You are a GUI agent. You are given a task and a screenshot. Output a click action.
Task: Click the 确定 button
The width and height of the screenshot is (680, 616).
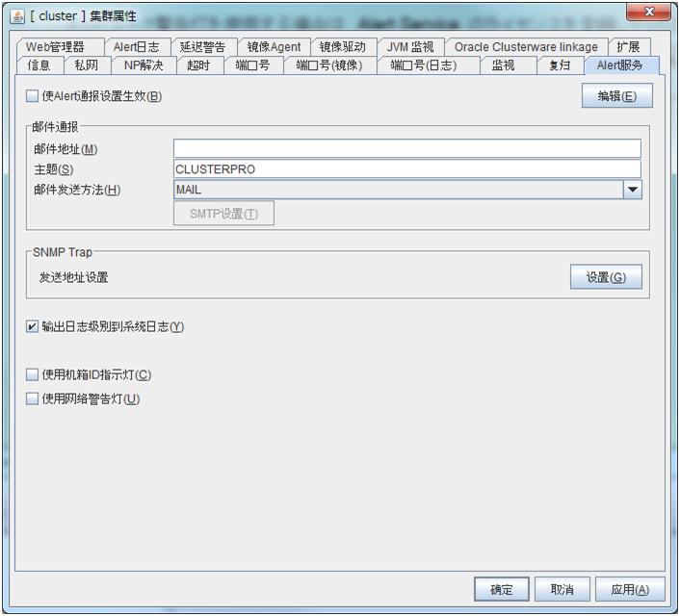pyautogui.click(x=501, y=589)
